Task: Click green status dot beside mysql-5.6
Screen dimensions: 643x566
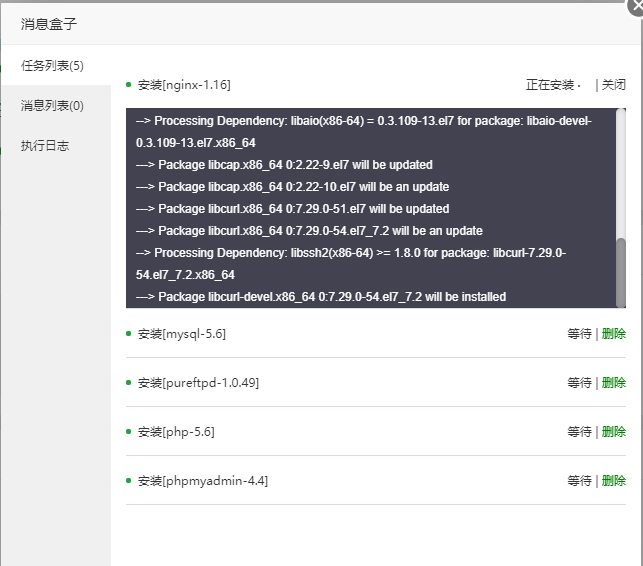Action: (x=129, y=333)
